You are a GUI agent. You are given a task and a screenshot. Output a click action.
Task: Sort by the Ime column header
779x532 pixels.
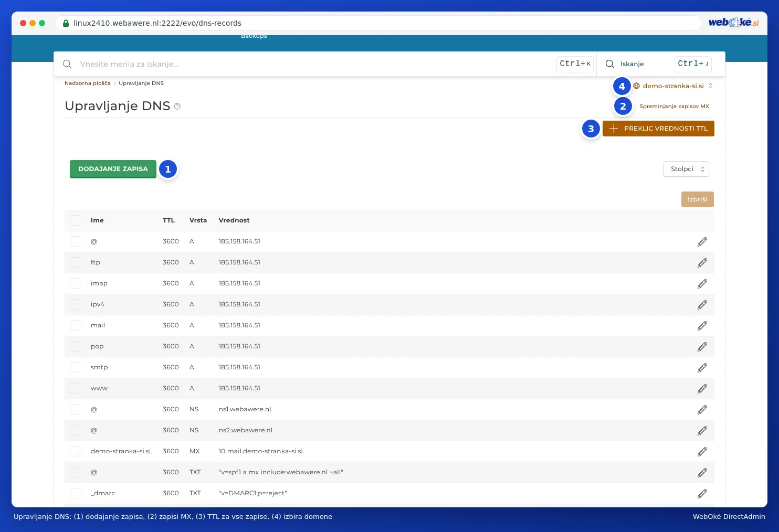click(x=97, y=220)
